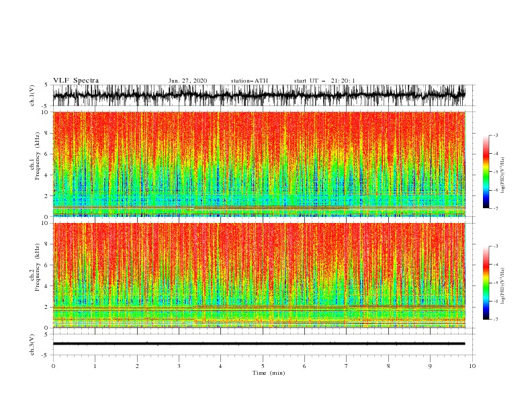
Task: Click time axis tick label 2
Action: [x=137, y=366]
